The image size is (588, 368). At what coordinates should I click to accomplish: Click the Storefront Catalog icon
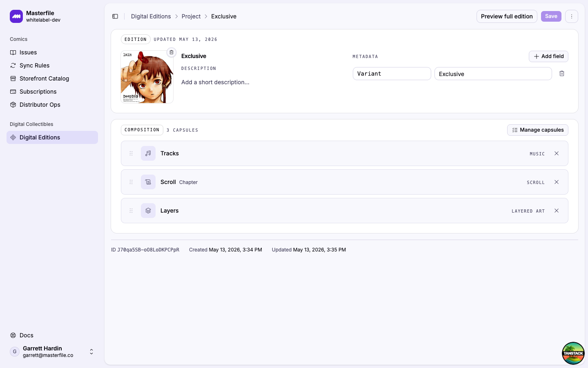tap(13, 79)
